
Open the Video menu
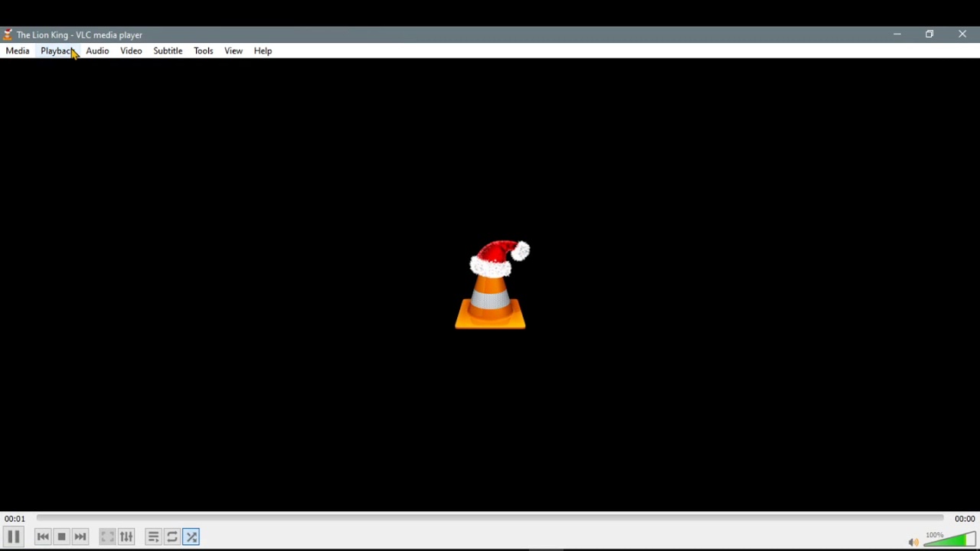[131, 51]
